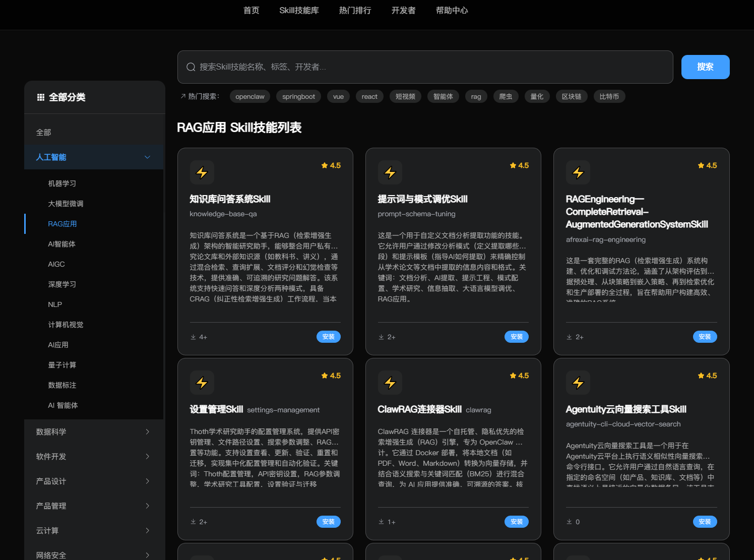Image resolution: width=754 pixels, height=560 pixels.
Task: Click the magnifier icon inside the search bar
Action: [x=191, y=67]
